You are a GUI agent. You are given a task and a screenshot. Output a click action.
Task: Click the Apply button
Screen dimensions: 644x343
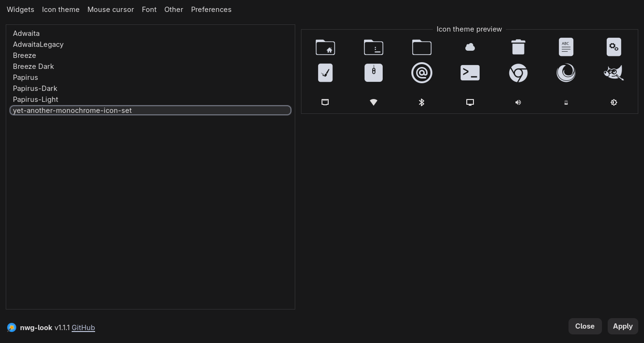pyautogui.click(x=623, y=326)
